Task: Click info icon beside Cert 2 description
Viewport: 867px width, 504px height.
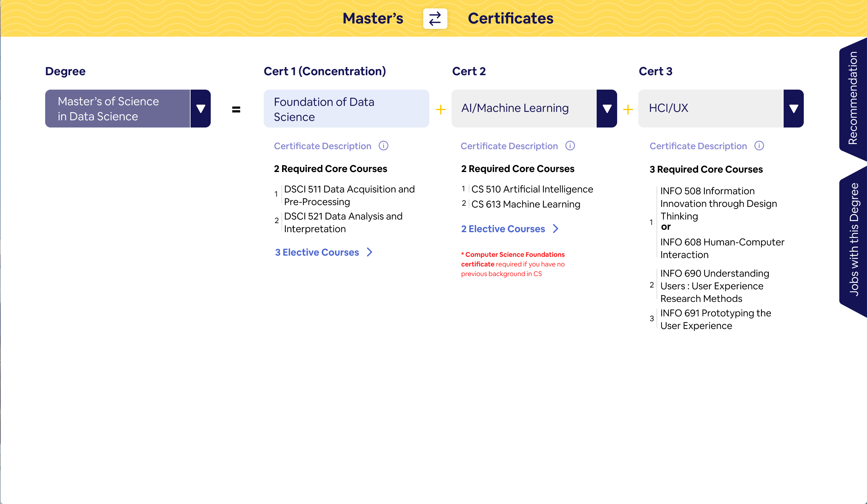Action: pyautogui.click(x=570, y=146)
